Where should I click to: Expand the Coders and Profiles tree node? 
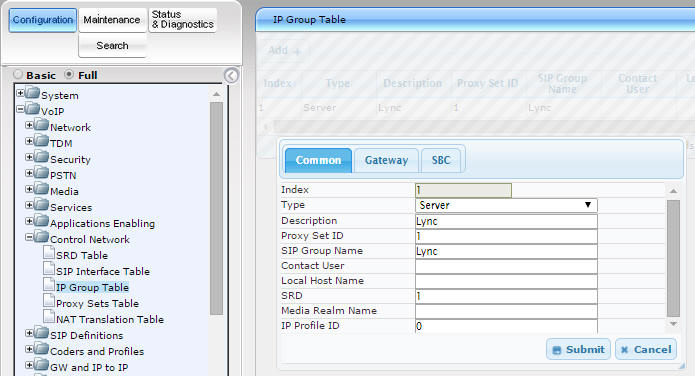(x=29, y=349)
